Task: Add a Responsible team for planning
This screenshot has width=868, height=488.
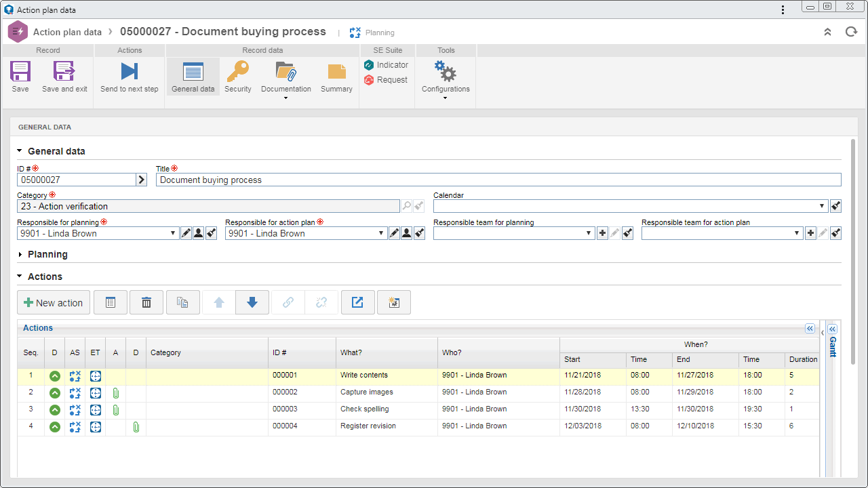Action: click(x=602, y=233)
